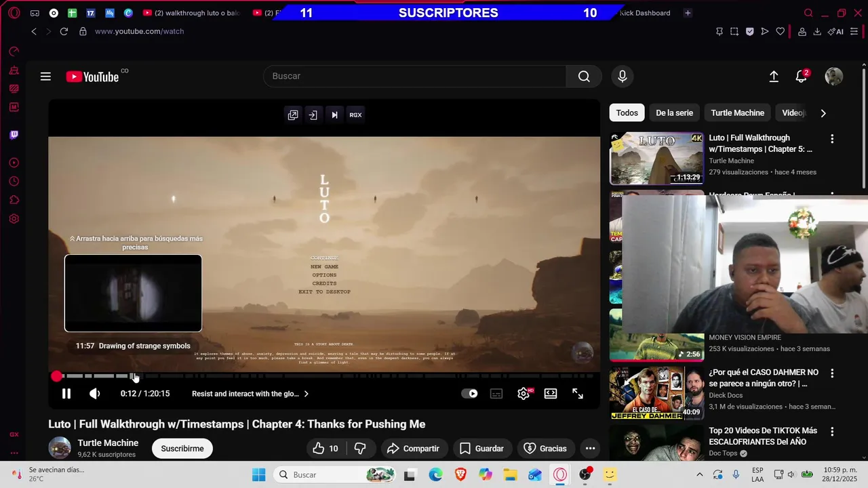Reload the YouTube page
The width and height of the screenshot is (868, 488).
tap(64, 31)
